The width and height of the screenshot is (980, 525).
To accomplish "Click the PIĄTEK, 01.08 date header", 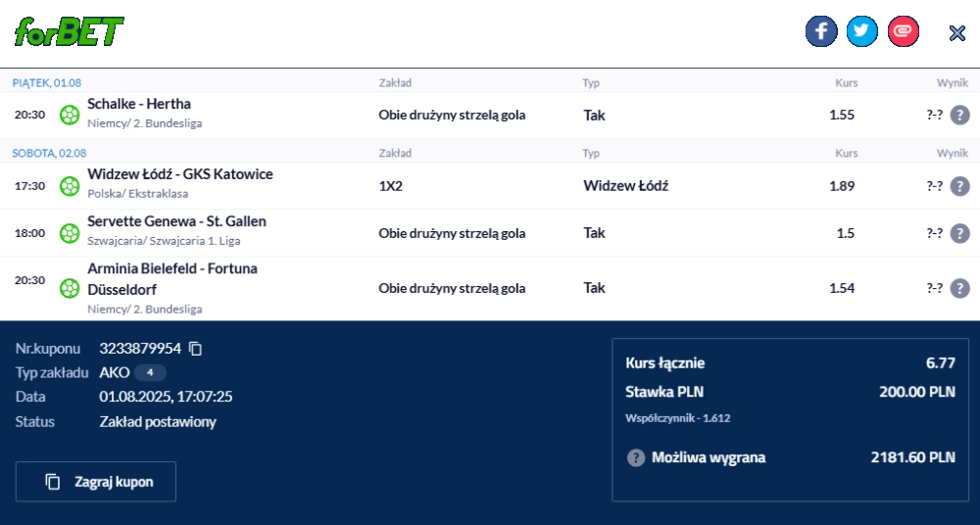I will [47, 83].
